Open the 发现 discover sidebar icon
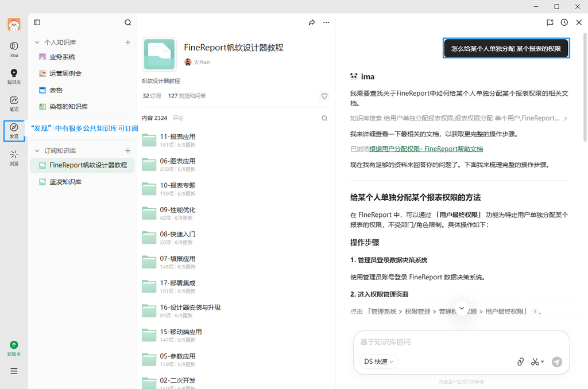The width and height of the screenshot is (588, 389). point(14,131)
